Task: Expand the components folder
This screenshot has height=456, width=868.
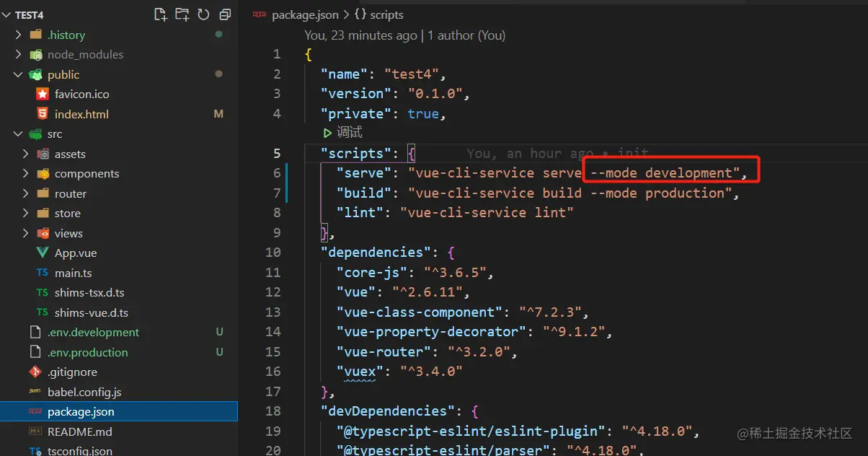Action: 26,174
